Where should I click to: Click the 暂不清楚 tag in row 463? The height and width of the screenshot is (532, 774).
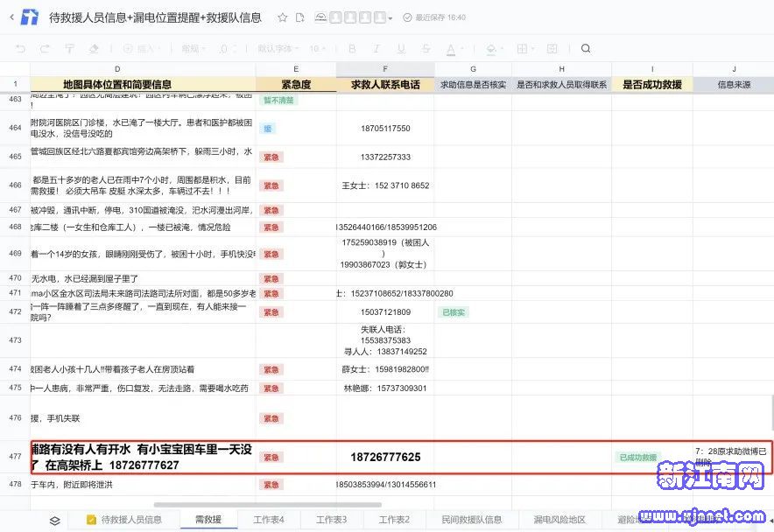coord(278,100)
